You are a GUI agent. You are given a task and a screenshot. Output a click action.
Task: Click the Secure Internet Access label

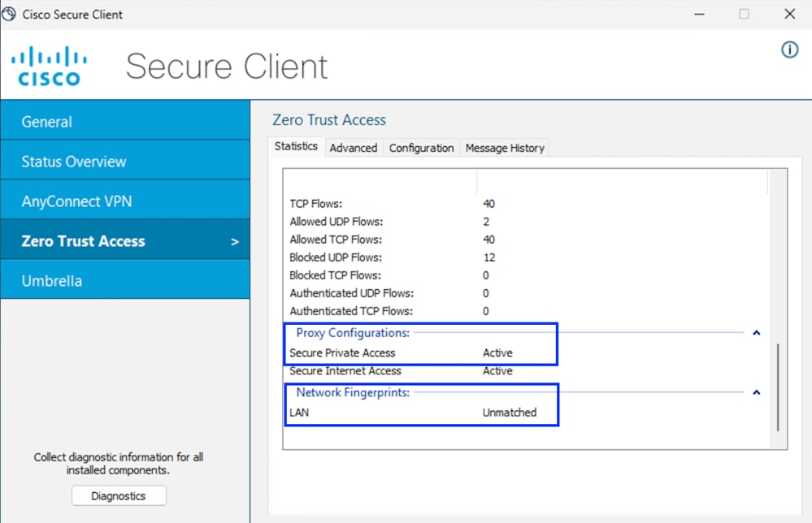pyautogui.click(x=345, y=371)
